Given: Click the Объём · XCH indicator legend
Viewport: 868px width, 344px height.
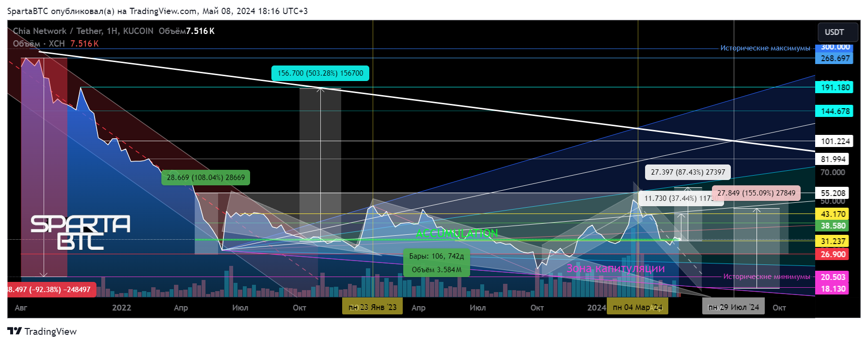Looking at the screenshot, I should 56,44.
